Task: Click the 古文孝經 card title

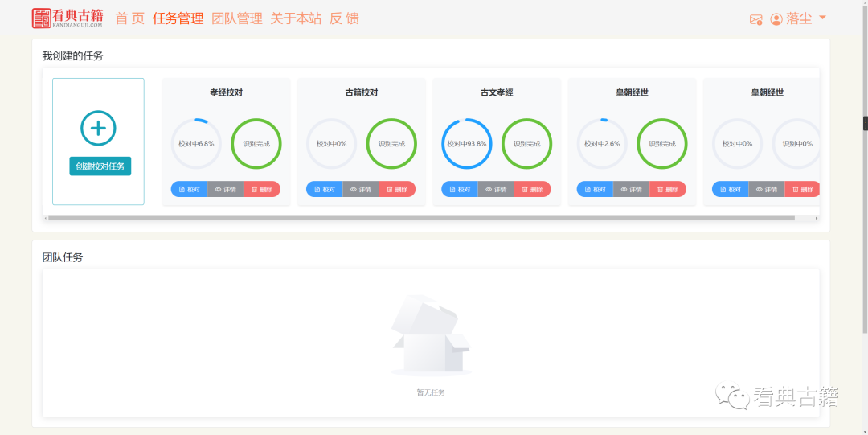Action: click(497, 92)
